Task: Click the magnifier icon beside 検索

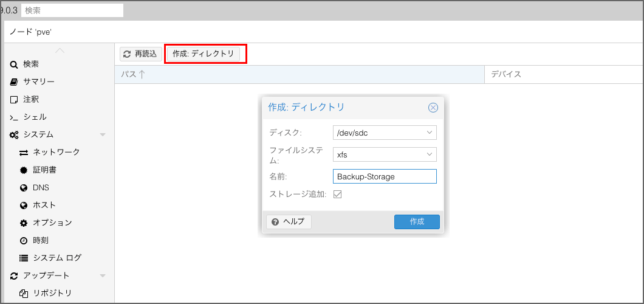Action: 14,64
